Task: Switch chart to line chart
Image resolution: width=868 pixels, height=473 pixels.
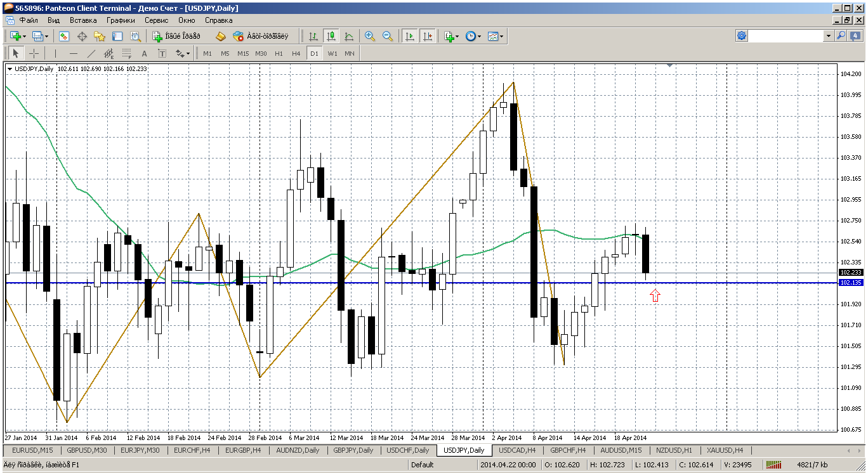Action: click(x=349, y=36)
